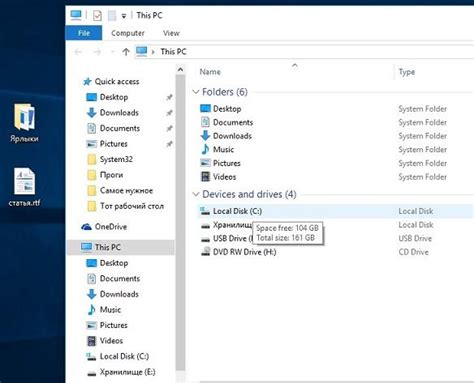Viewport: 474px width, 383px height.
Task: Select Local Disk (C:) in navigation pane
Action: [118, 356]
